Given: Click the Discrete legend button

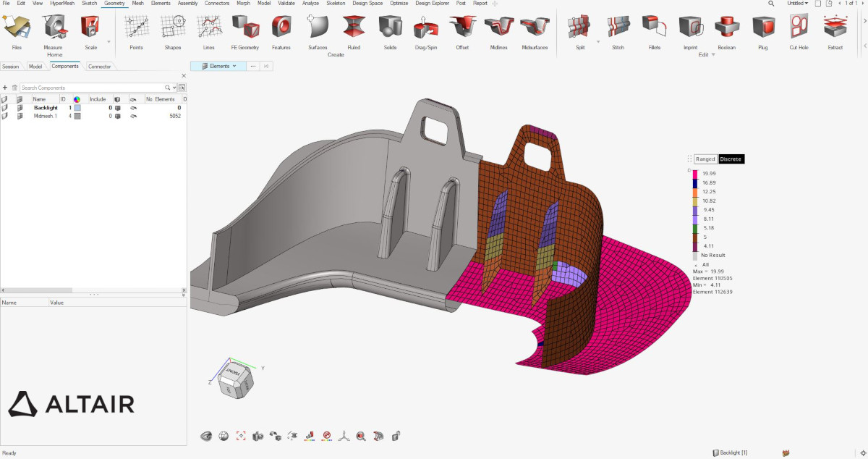Looking at the screenshot, I should tap(731, 159).
